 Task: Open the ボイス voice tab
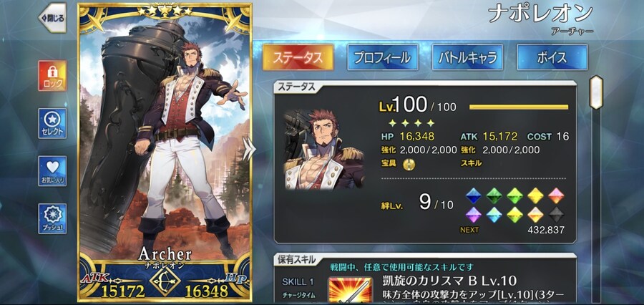[x=552, y=57]
